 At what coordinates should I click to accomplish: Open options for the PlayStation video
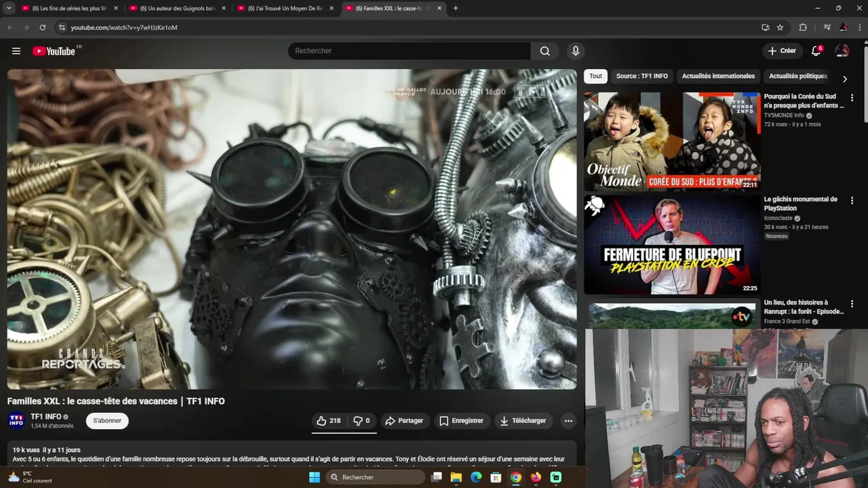[x=852, y=201]
